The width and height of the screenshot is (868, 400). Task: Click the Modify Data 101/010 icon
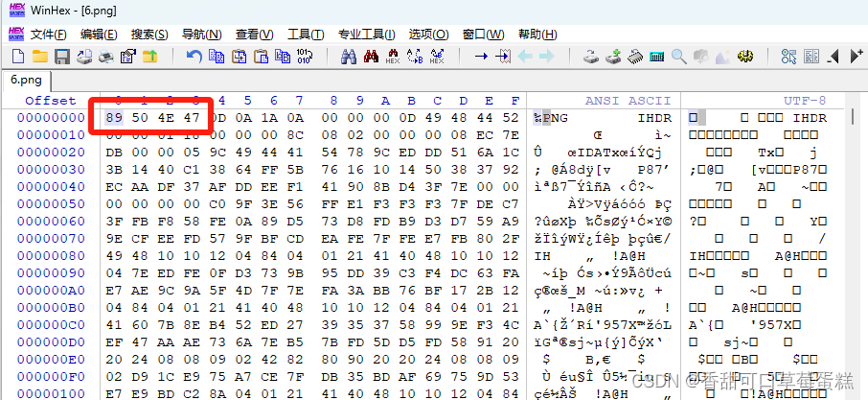tap(305, 56)
